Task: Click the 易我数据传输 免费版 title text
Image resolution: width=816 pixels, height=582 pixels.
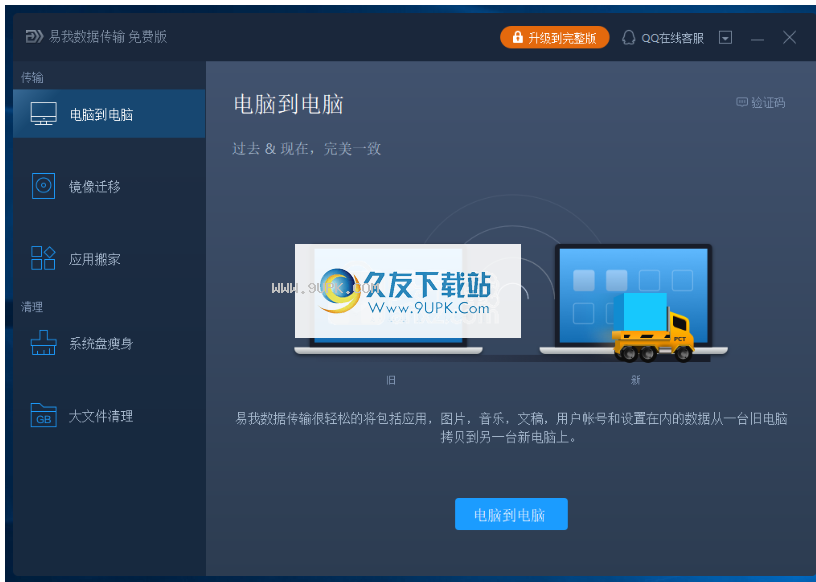Action: point(108,36)
